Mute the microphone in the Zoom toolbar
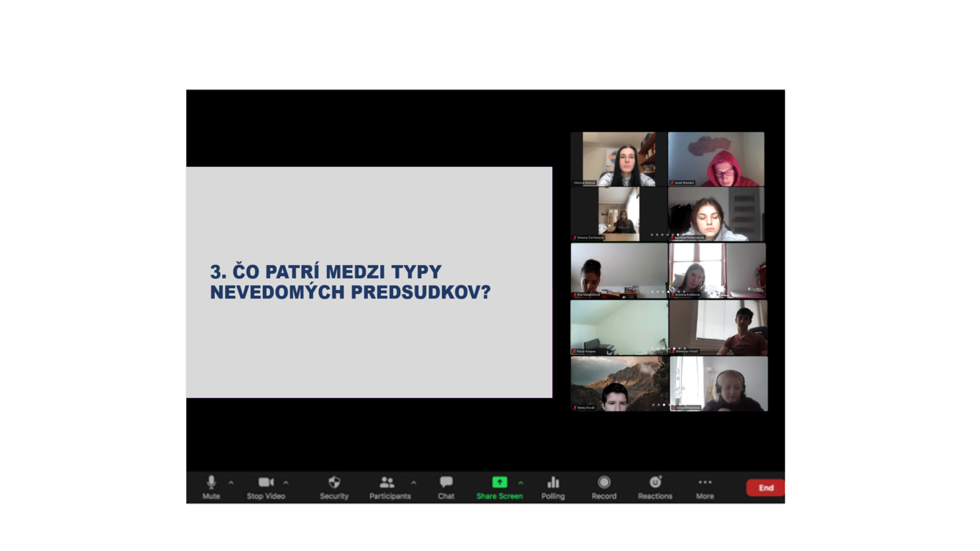Viewport: 980px width, 551px height. point(211,487)
